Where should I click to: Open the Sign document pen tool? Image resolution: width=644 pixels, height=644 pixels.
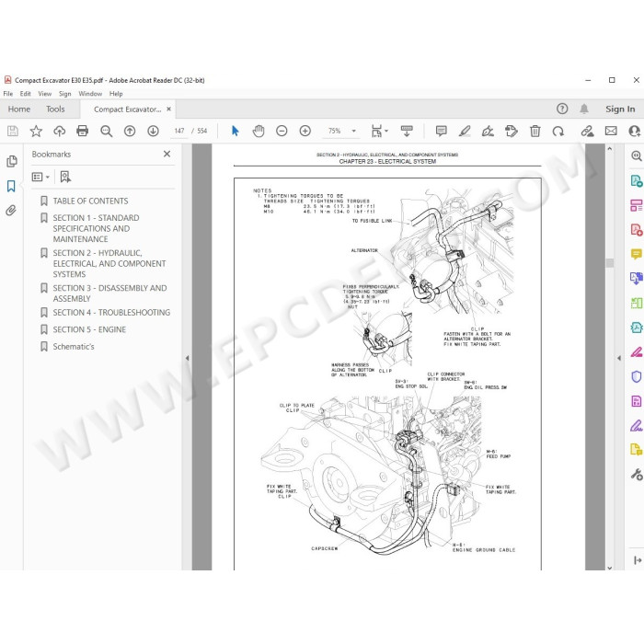point(488,131)
